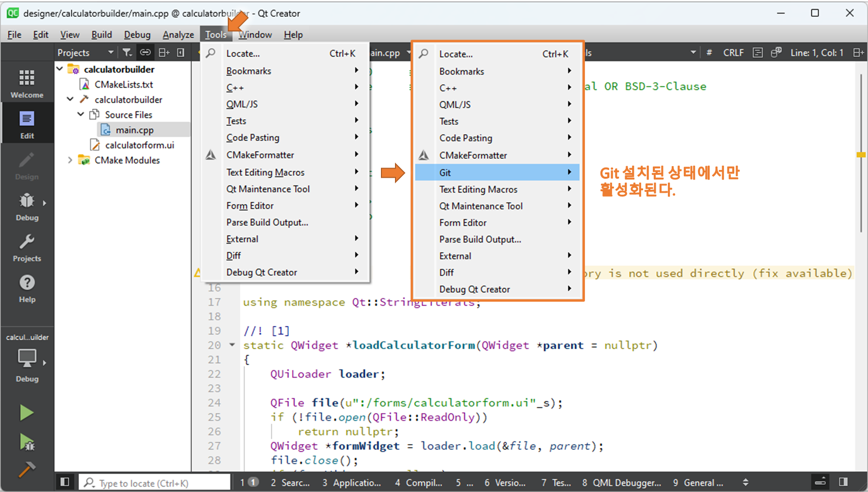Open the line ending CRLF selector
The height and width of the screenshot is (492, 868).
[733, 52]
